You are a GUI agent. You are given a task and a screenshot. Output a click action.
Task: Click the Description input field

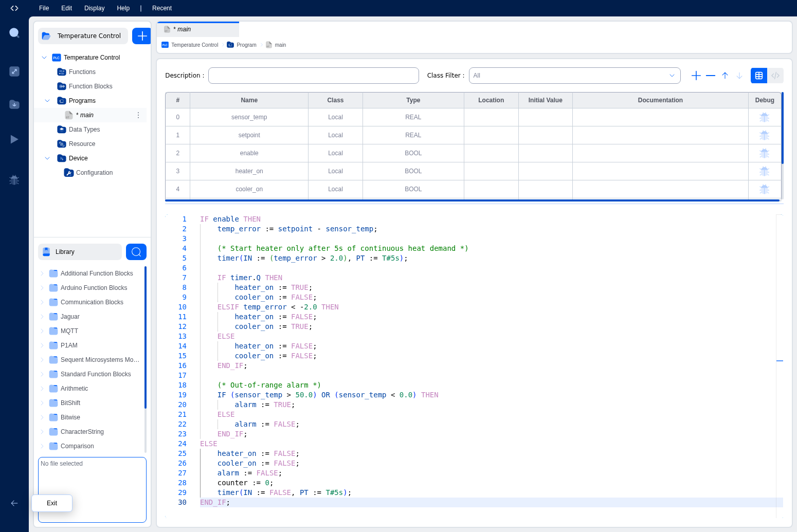coord(314,76)
